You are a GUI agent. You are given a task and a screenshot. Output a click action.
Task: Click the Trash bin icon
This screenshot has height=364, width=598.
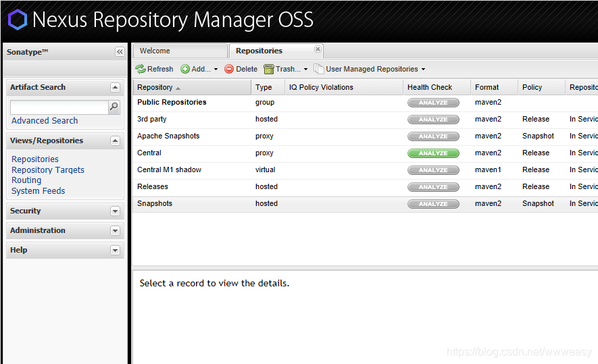[x=269, y=69]
